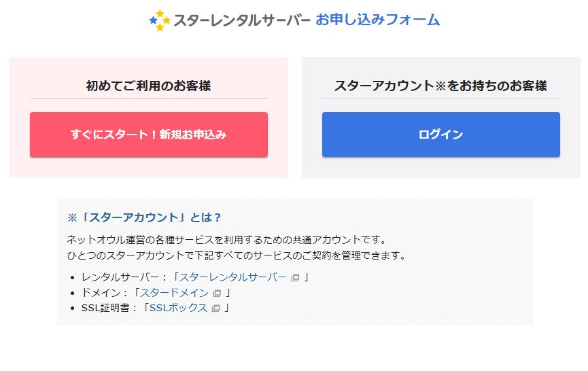
Task: Click the お申し込みフォーム title text
Action: [x=377, y=20]
